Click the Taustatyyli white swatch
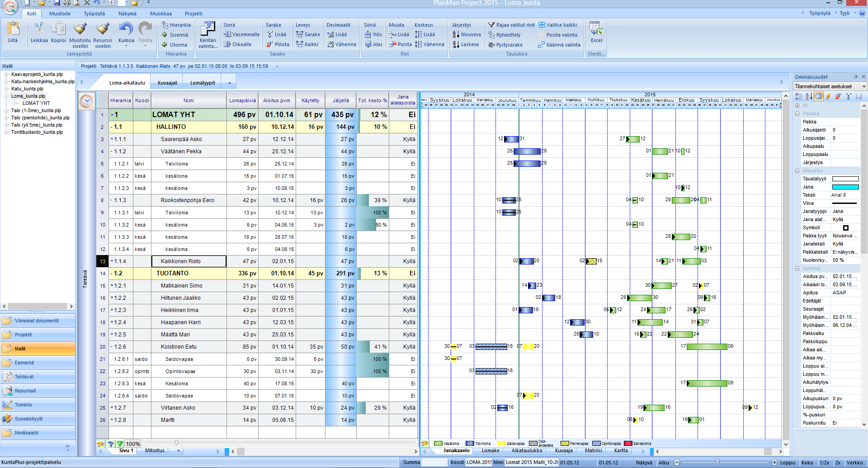Viewport: 868px width, 468px height. [845, 179]
